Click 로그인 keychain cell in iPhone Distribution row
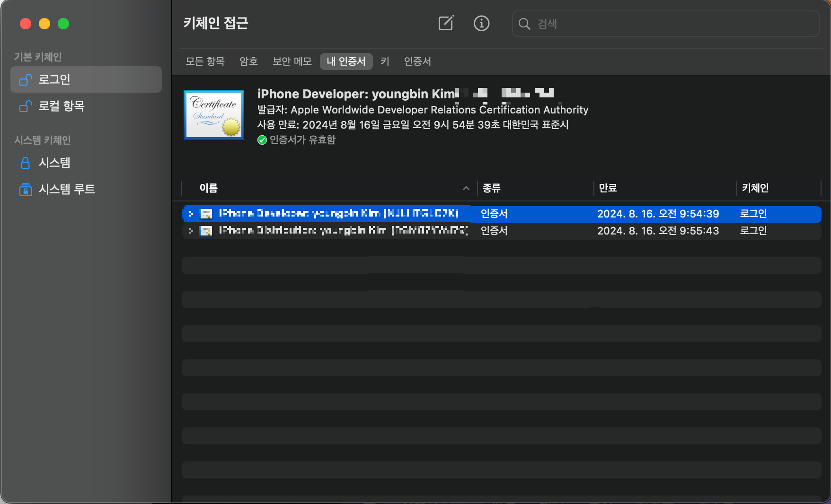This screenshot has height=504, width=831. click(753, 231)
